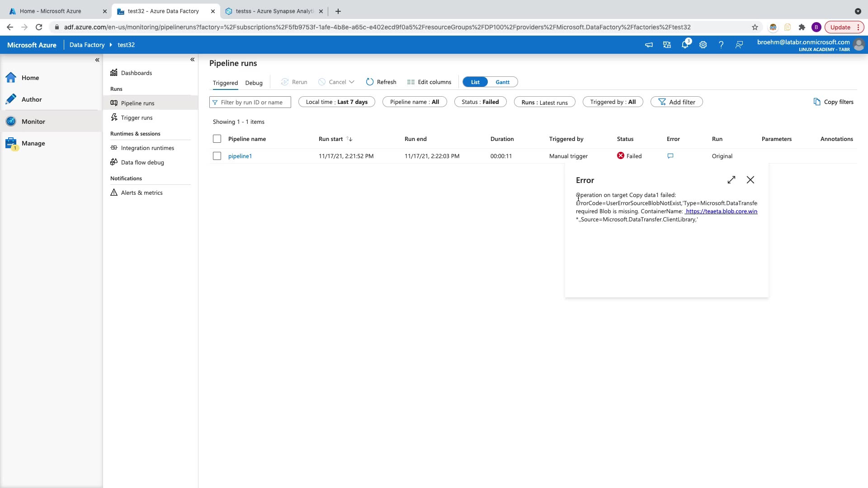Viewport: 868px width, 488px height.
Task: Click the Add filter button
Action: [x=676, y=102]
